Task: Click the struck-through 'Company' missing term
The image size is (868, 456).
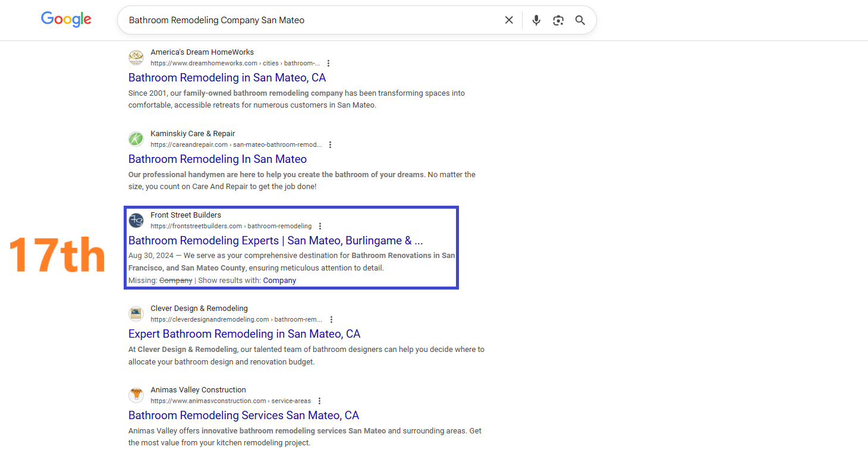Action: [175, 281]
